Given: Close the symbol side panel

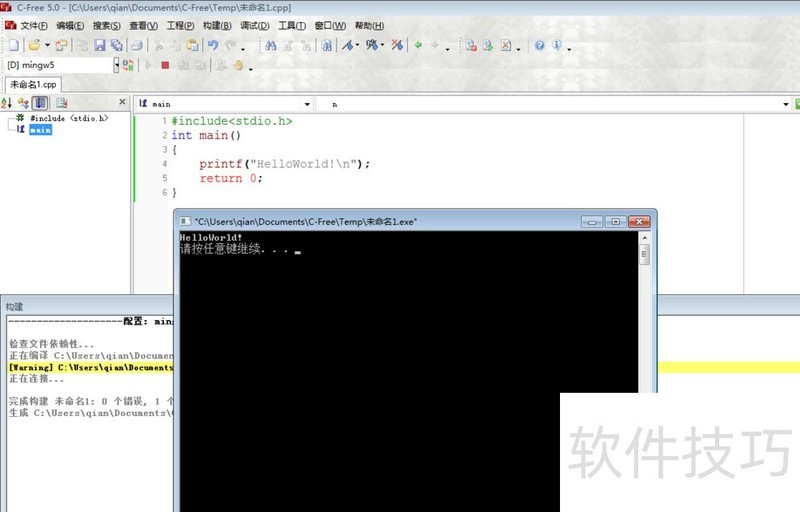Looking at the screenshot, I should point(122,102).
